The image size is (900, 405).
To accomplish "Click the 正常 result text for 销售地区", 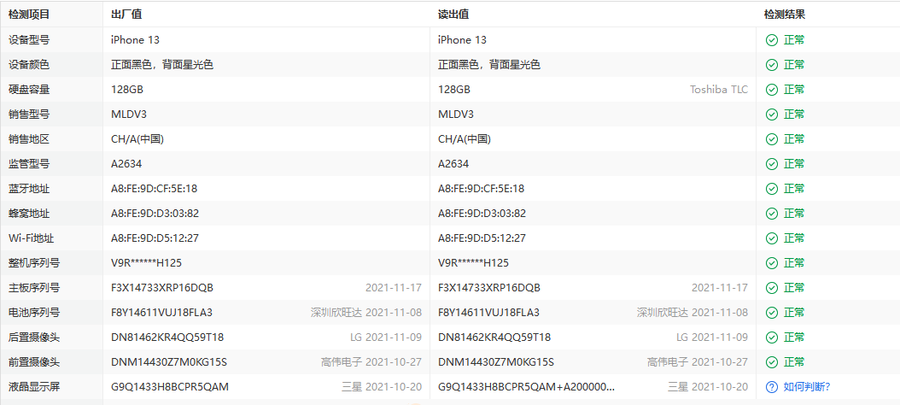I will tap(794, 139).
